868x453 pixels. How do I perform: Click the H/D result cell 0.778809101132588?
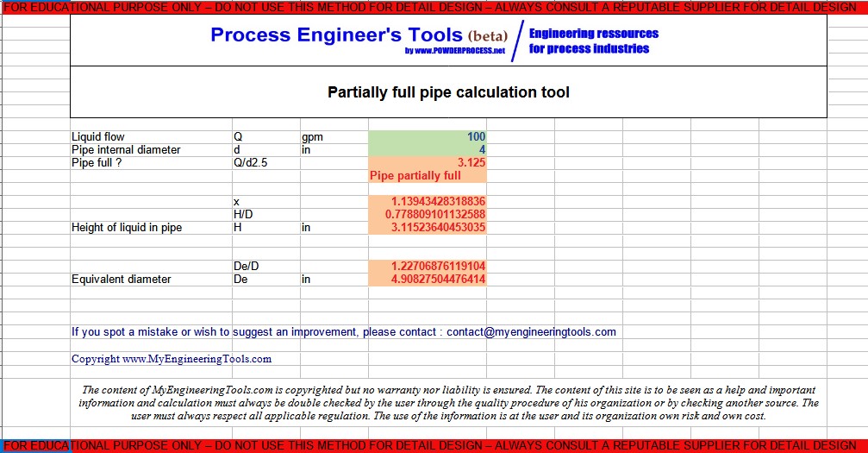tap(428, 214)
